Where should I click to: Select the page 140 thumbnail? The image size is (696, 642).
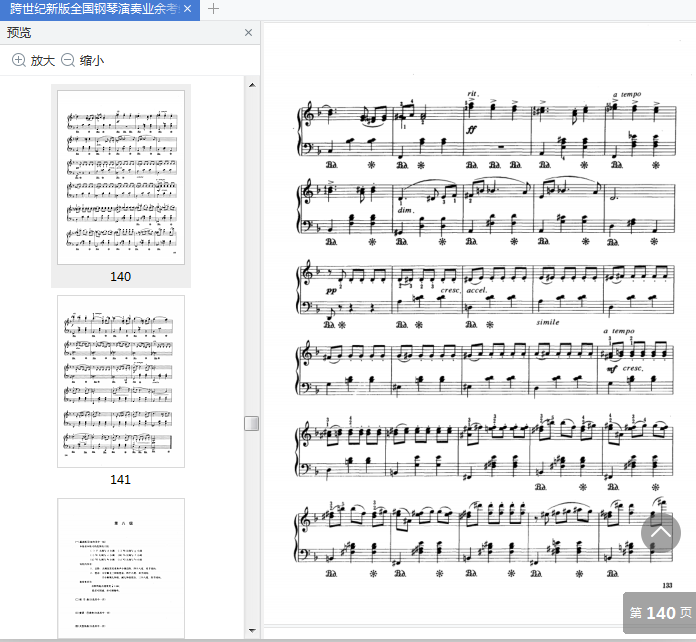tap(121, 178)
